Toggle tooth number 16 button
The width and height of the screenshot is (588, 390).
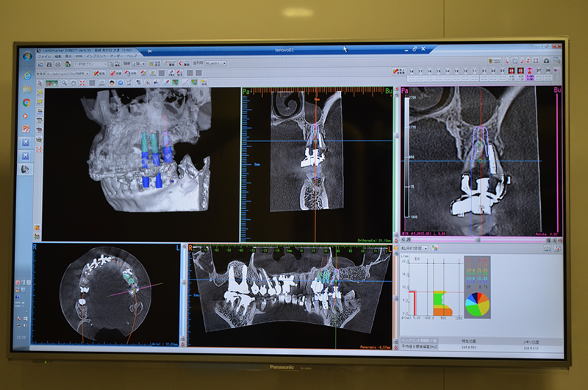tap(429, 71)
